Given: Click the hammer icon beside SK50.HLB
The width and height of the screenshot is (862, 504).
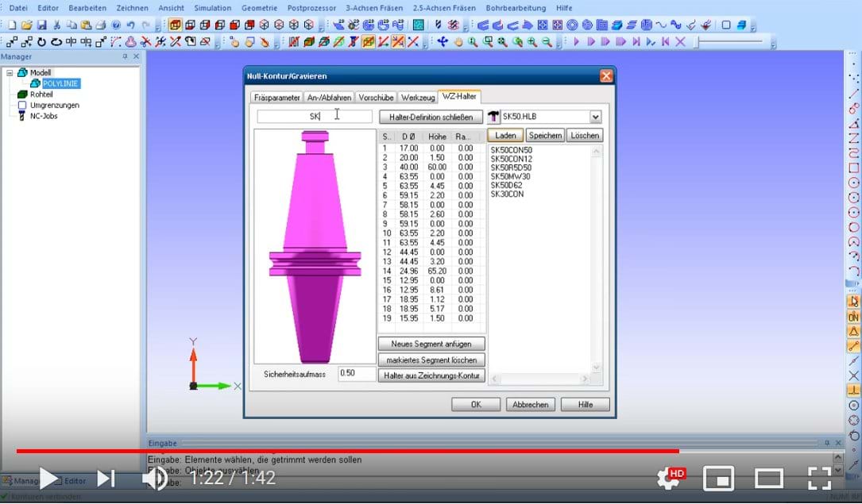Looking at the screenshot, I should [493, 117].
